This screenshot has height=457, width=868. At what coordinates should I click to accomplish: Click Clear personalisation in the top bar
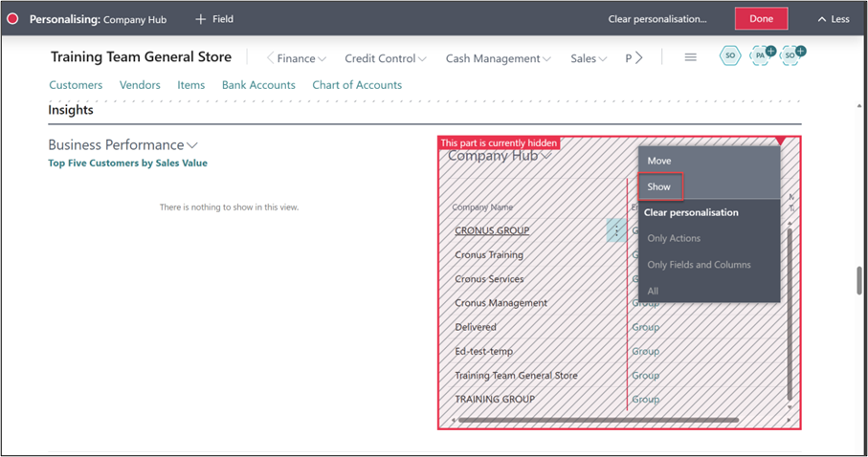pos(657,18)
